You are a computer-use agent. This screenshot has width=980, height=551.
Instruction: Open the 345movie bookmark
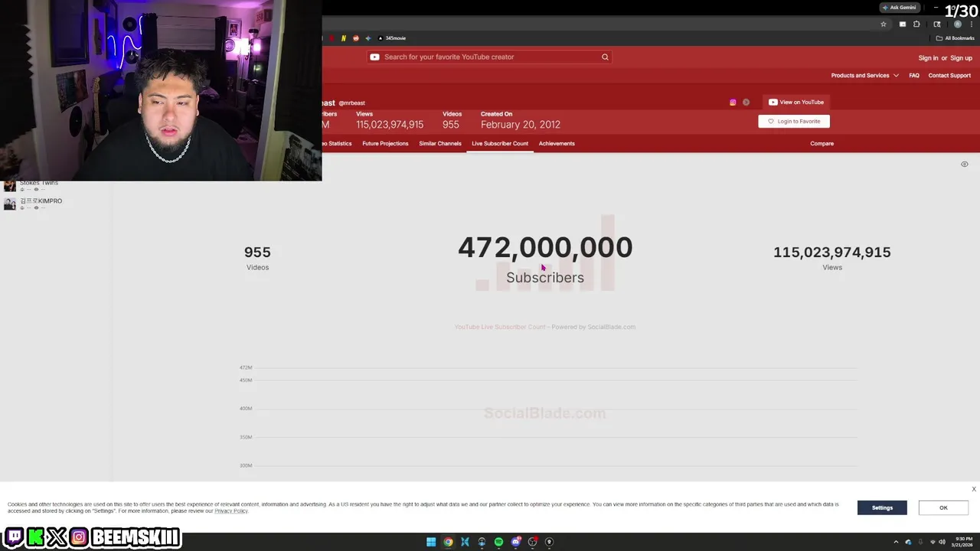[x=391, y=38]
